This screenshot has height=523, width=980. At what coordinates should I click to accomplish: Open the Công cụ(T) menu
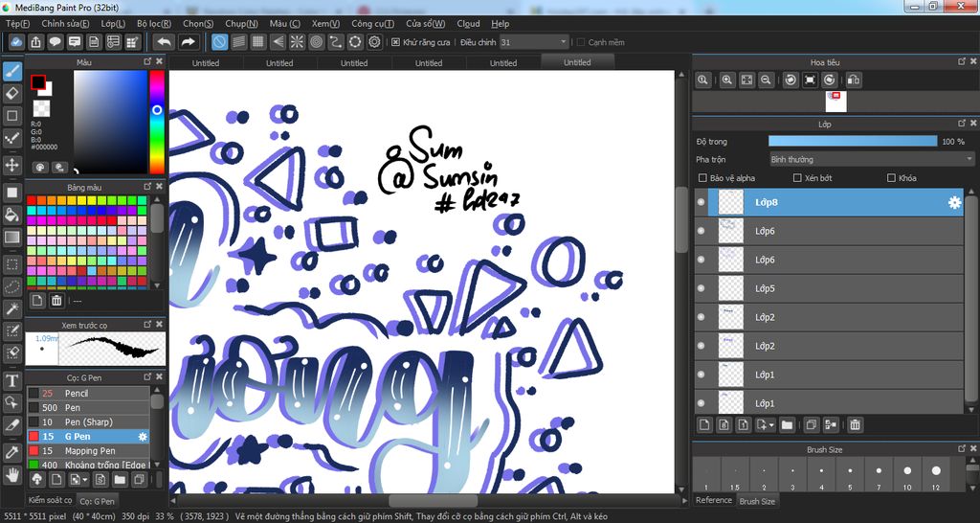[x=372, y=24]
